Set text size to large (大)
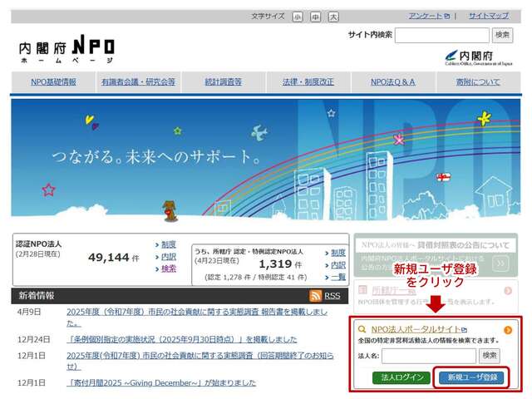532x399 pixels. click(333, 17)
